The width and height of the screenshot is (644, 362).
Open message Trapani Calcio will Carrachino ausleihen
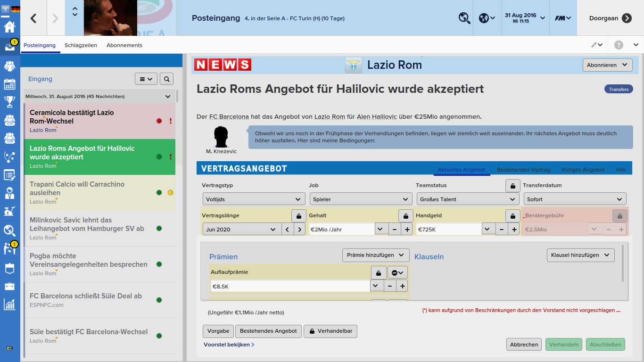(x=99, y=193)
